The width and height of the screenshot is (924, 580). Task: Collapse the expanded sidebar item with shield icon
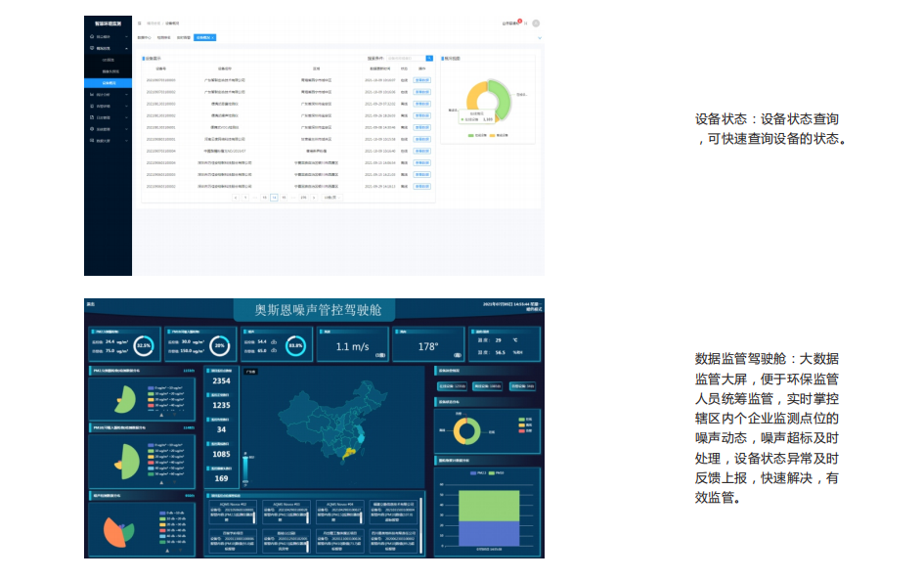109,48
